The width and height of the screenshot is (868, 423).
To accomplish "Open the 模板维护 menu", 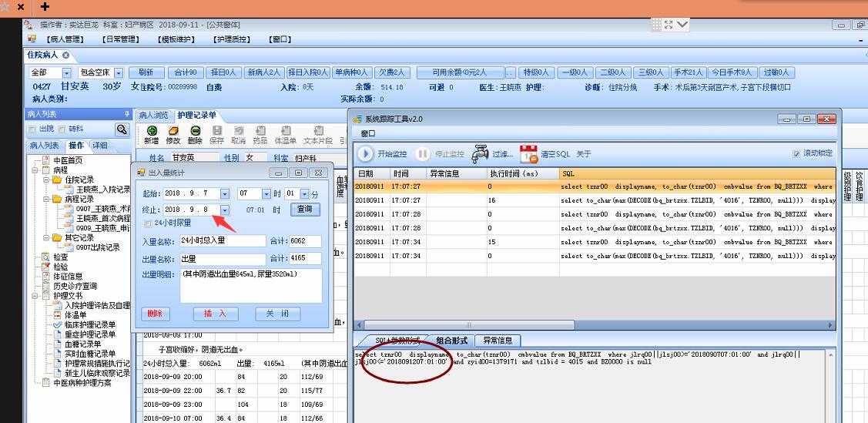I will (176, 39).
